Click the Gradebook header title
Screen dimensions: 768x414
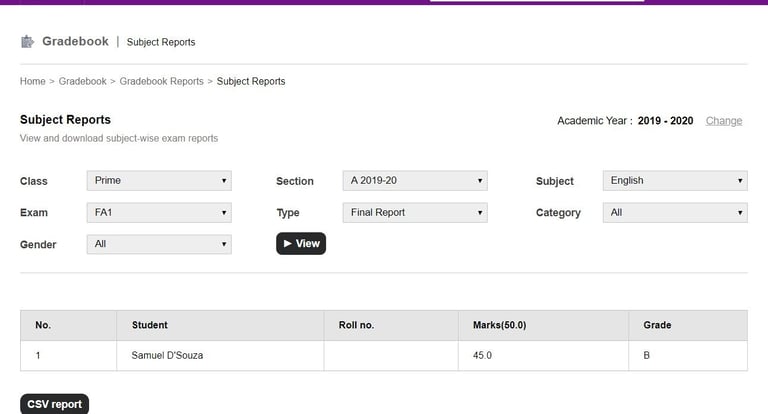pos(75,42)
